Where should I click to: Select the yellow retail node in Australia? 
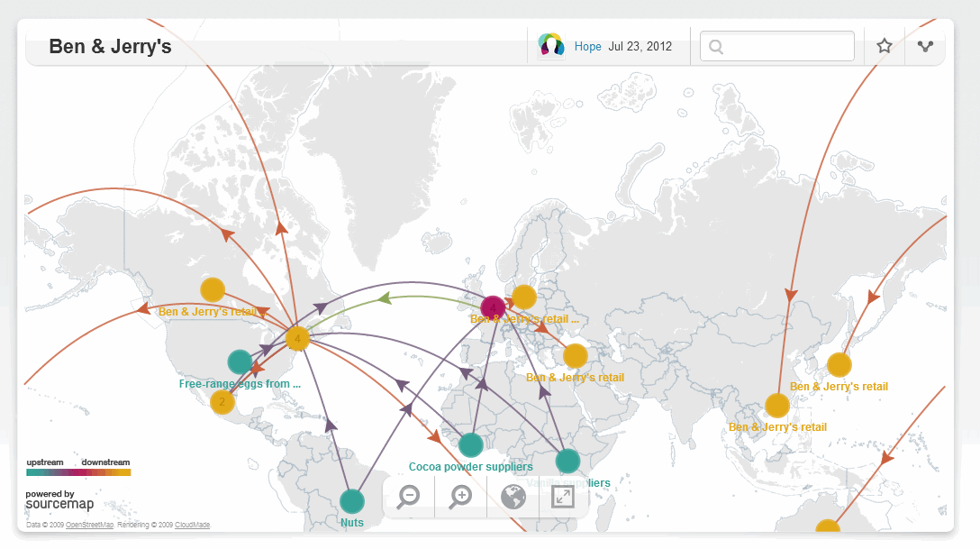[x=827, y=526]
